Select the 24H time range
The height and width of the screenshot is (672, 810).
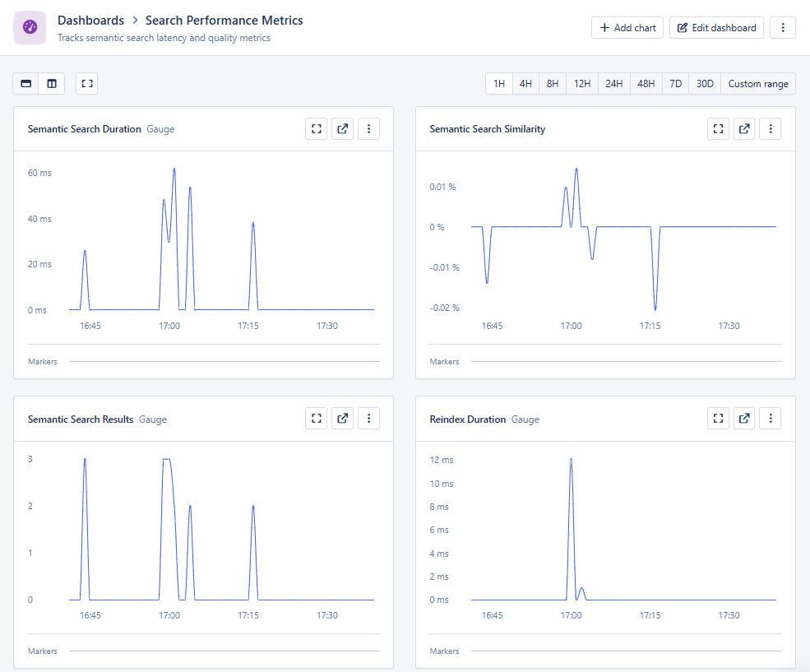pos(613,83)
